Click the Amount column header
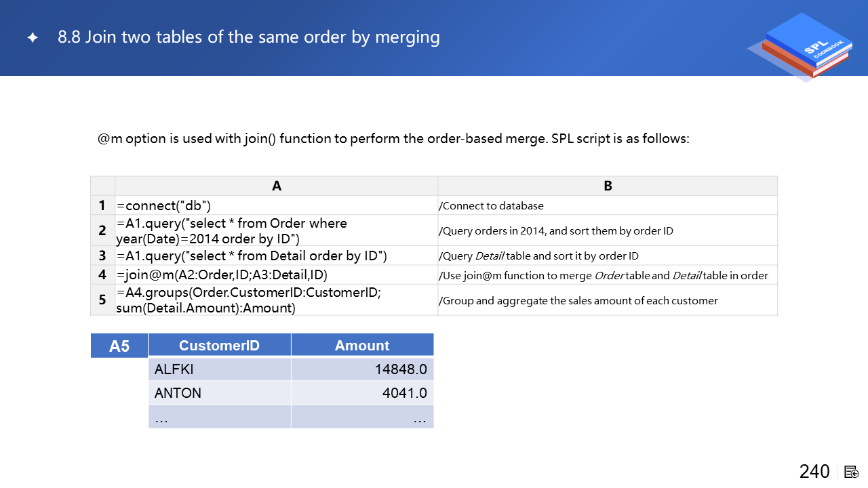 [x=362, y=346]
